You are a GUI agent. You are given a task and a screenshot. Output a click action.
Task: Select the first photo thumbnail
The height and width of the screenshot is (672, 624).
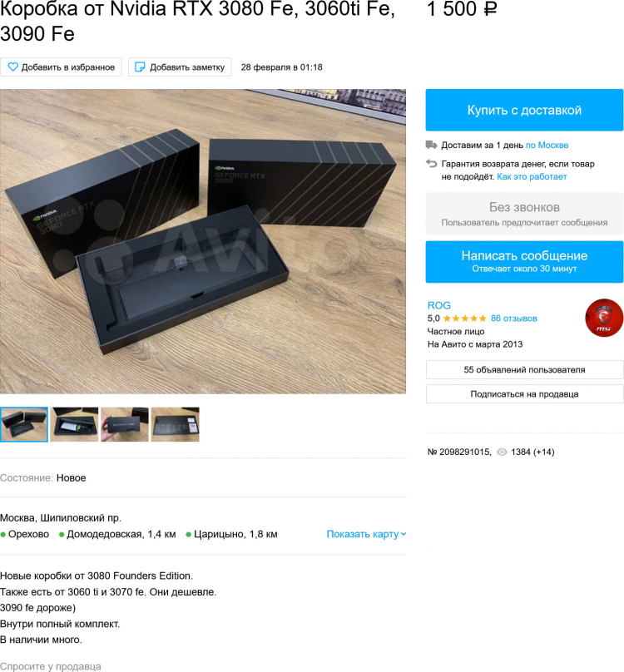tap(24, 424)
